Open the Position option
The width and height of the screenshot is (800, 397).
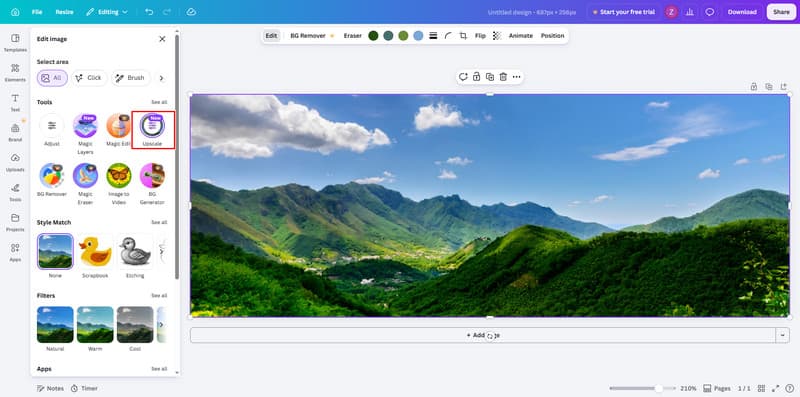coord(553,36)
